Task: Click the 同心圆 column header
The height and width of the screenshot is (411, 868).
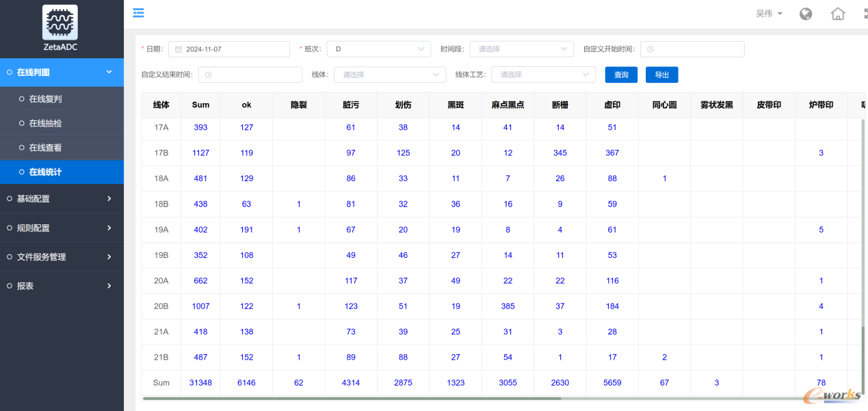Action: (x=664, y=105)
